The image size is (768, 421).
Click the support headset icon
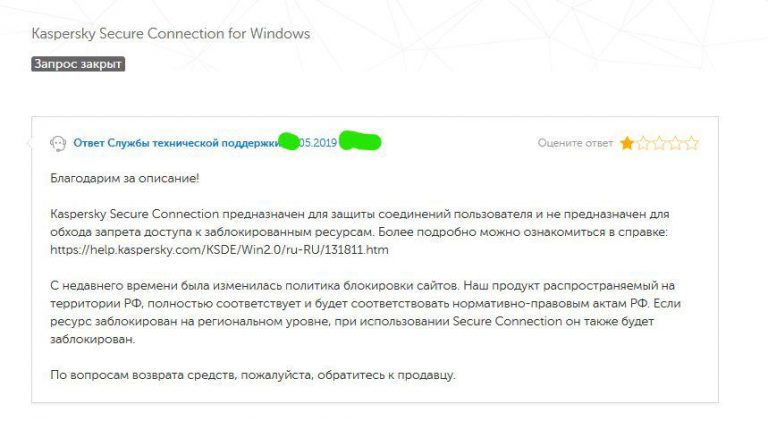[57, 143]
